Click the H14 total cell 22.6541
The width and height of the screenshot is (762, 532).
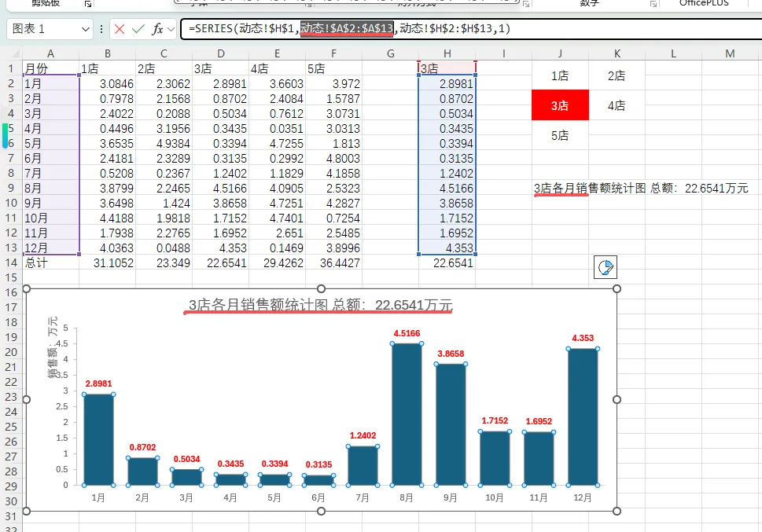coord(447,262)
